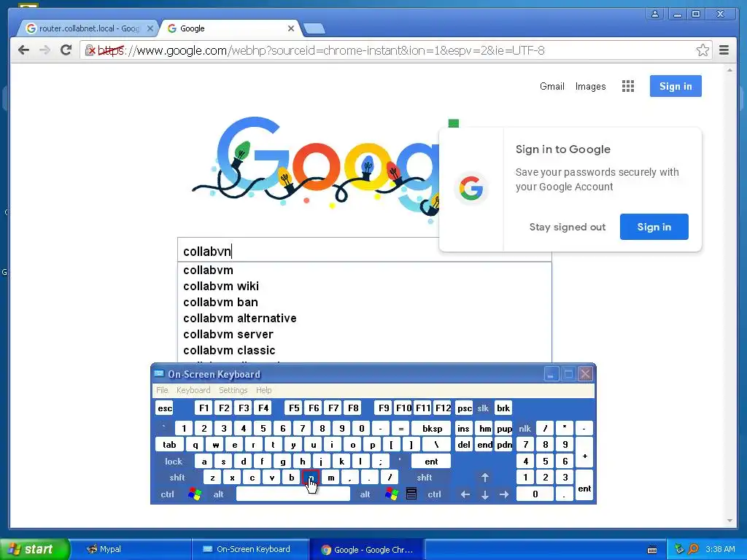Toggle the slk scroll lock key
Viewport: 747px width, 560px height.
pos(483,408)
